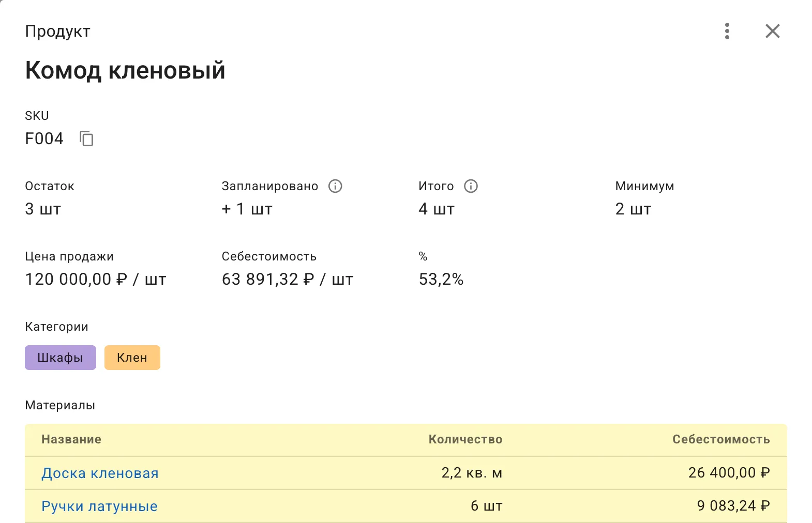Screen dimensions: 812x523
Task: Click the Минимум value 2 шт
Action: tap(633, 209)
